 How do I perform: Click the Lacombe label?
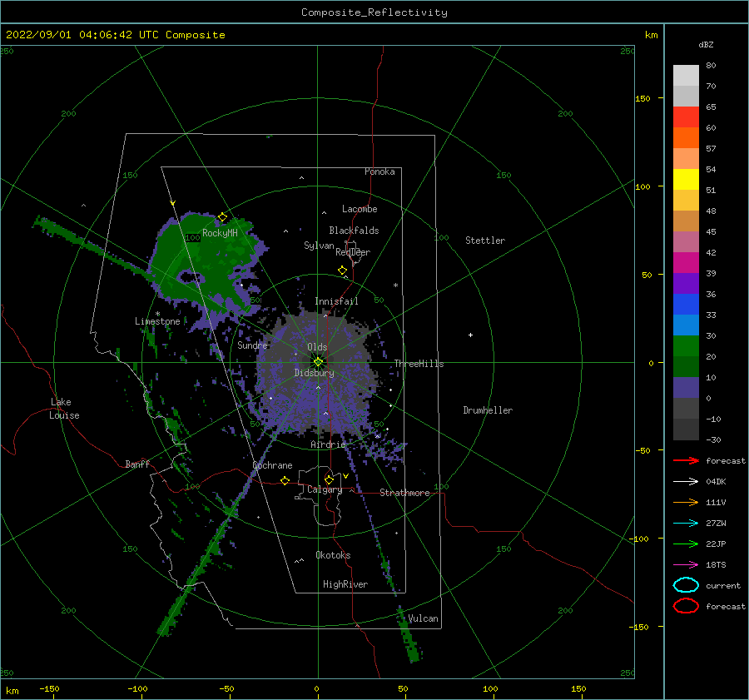tap(360, 209)
